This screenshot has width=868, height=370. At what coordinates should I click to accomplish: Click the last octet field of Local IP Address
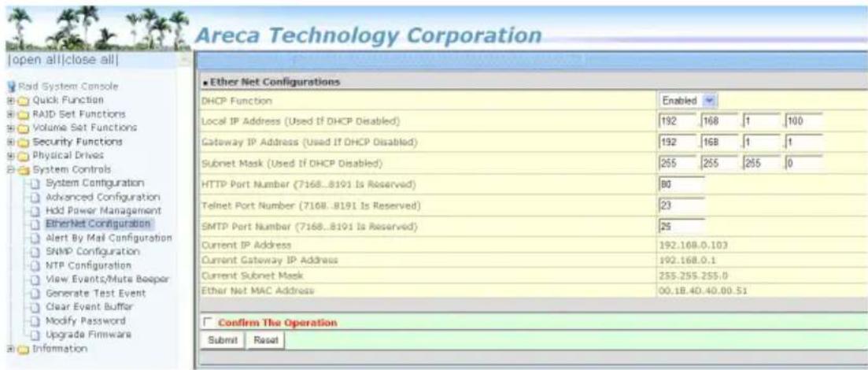click(x=803, y=120)
